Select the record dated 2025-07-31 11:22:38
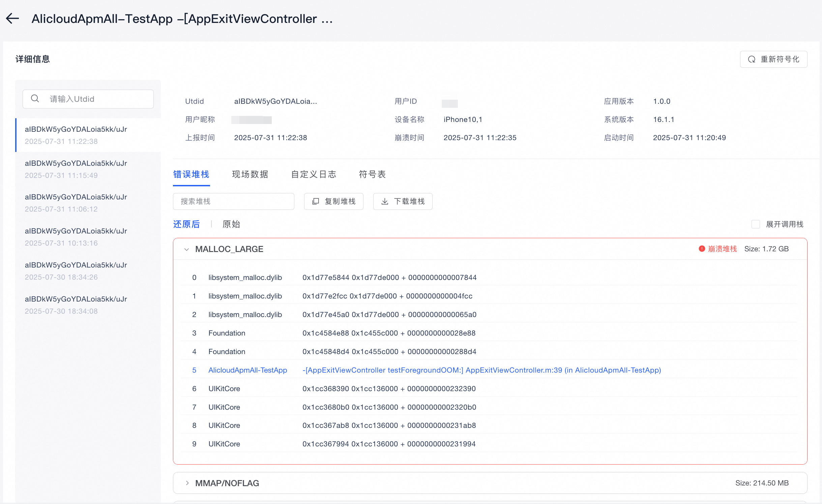 click(88, 135)
